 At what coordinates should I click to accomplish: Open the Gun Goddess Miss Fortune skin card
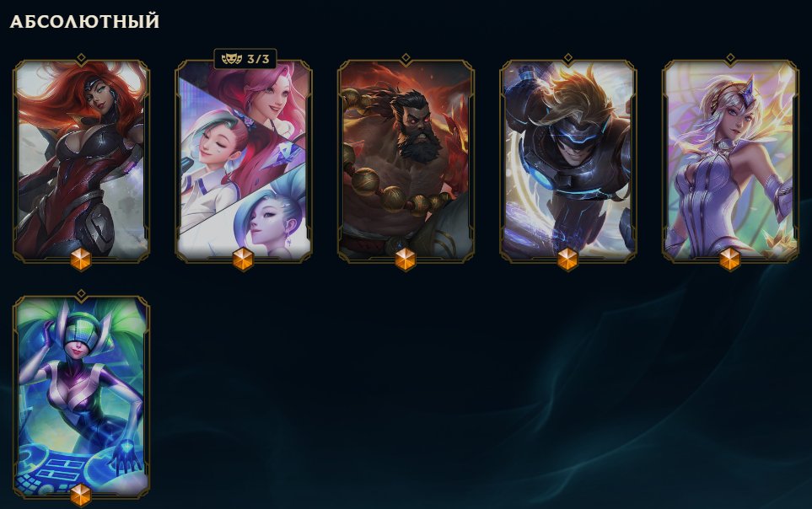(81, 160)
